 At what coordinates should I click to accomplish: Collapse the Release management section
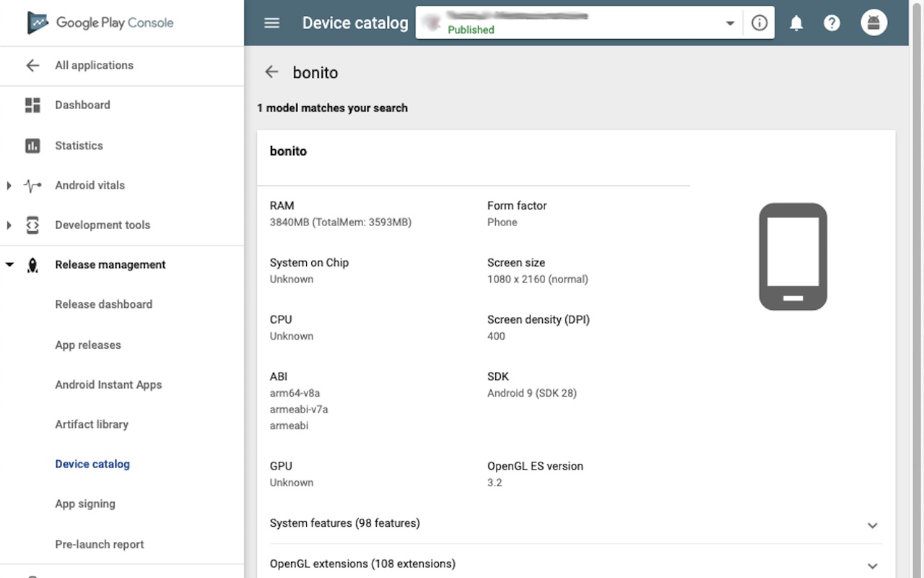point(9,265)
